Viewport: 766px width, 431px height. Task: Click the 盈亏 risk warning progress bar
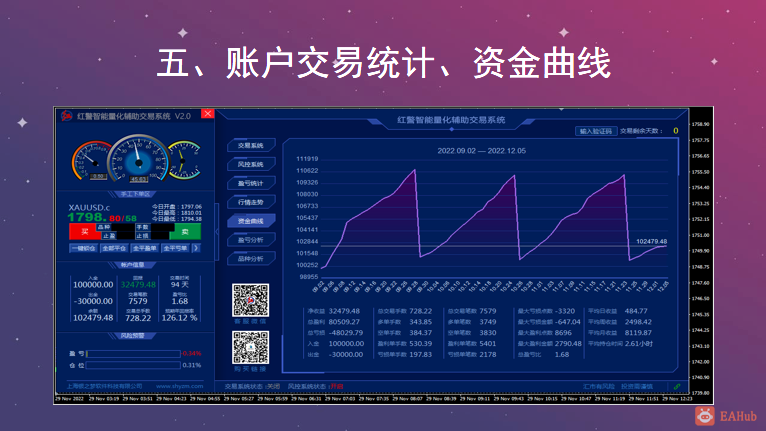[x=133, y=353]
